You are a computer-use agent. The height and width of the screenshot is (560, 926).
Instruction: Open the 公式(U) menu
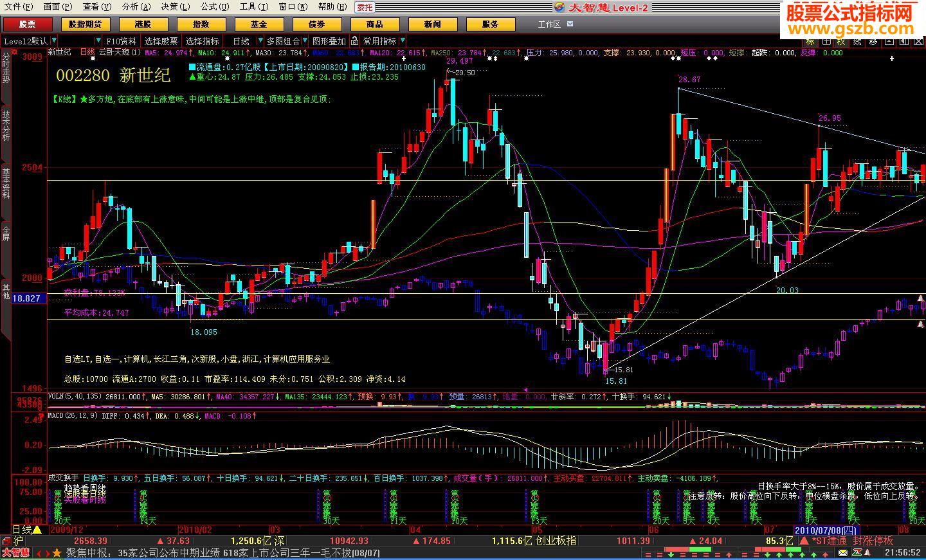[214, 7]
